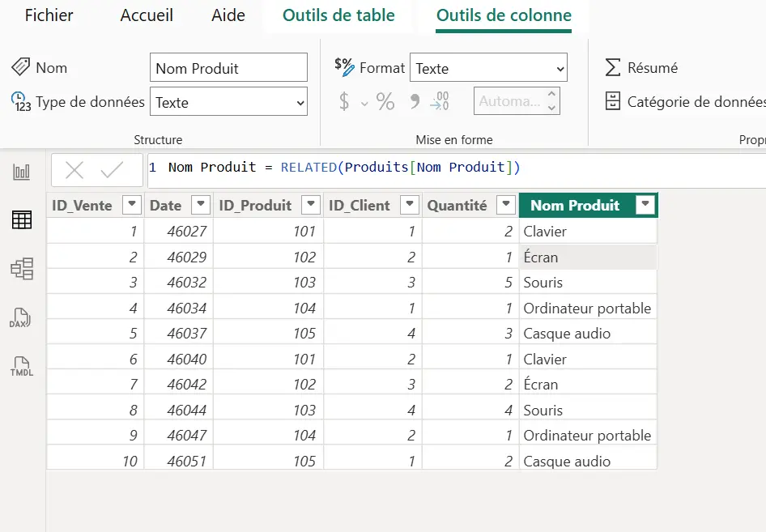Click Ordinateur portable cell in row 4

click(588, 308)
